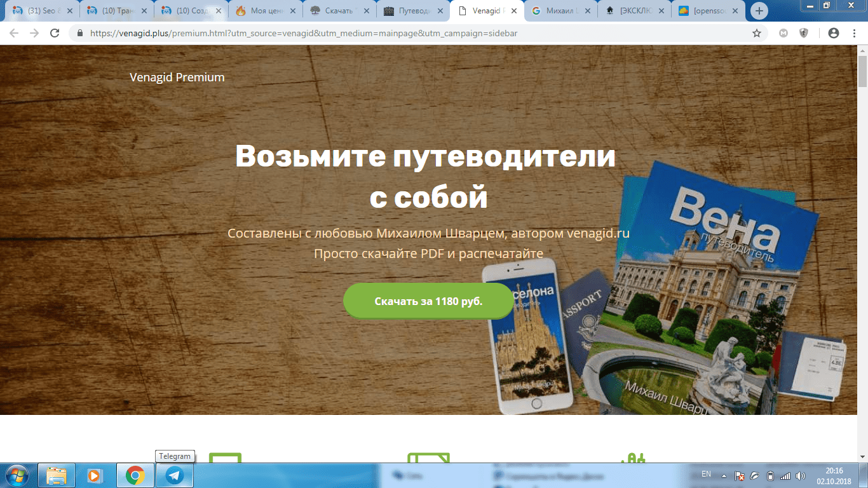Click the "Venagid Premium" logo link

coord(177,78)
